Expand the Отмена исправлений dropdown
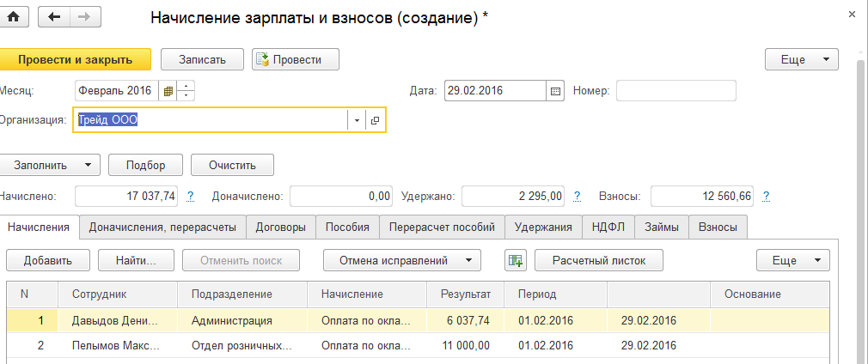The image size is (868, 364). (x=400, y=260)
